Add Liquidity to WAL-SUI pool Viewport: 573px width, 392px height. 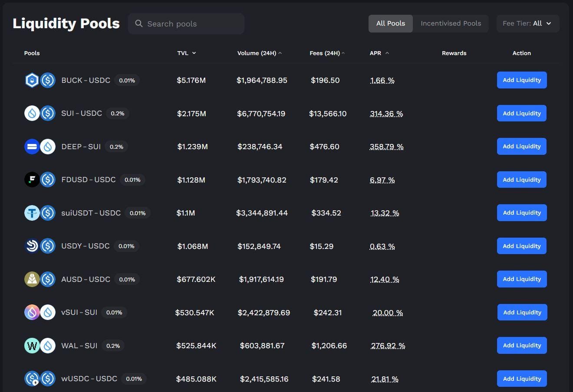pyautogui.click(x=522, y=346)
